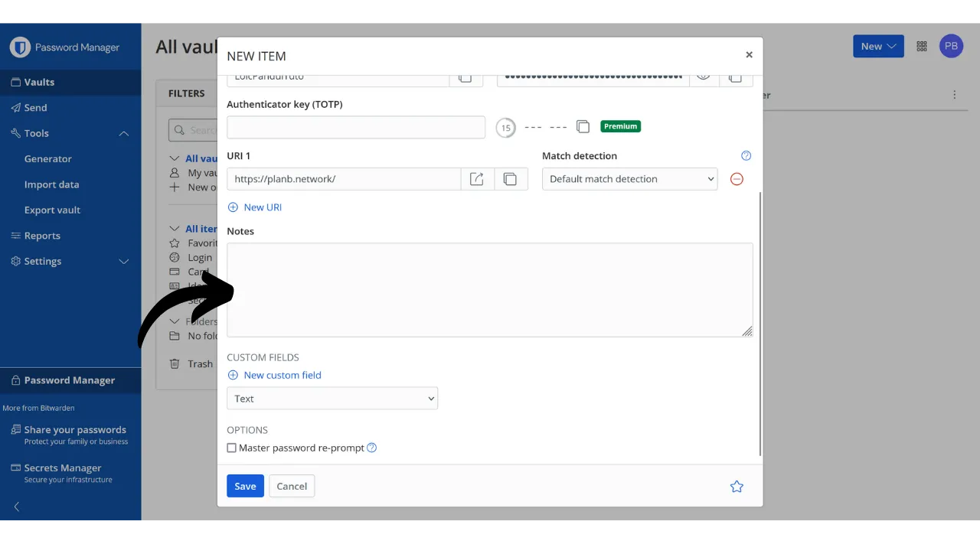Open the apps grid switcher icon
The image size is (980, 544).
(922, 46)
